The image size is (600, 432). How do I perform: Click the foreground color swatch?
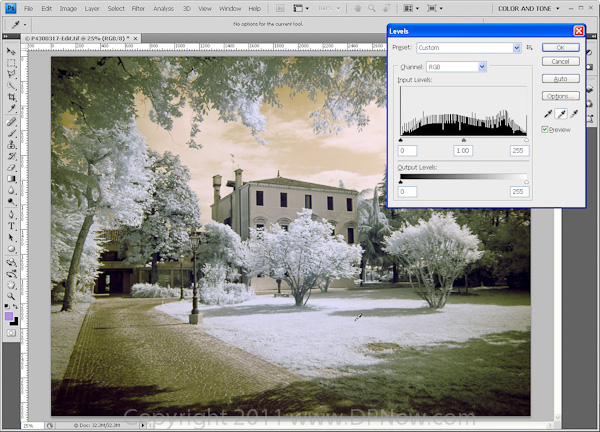(9, 316)
